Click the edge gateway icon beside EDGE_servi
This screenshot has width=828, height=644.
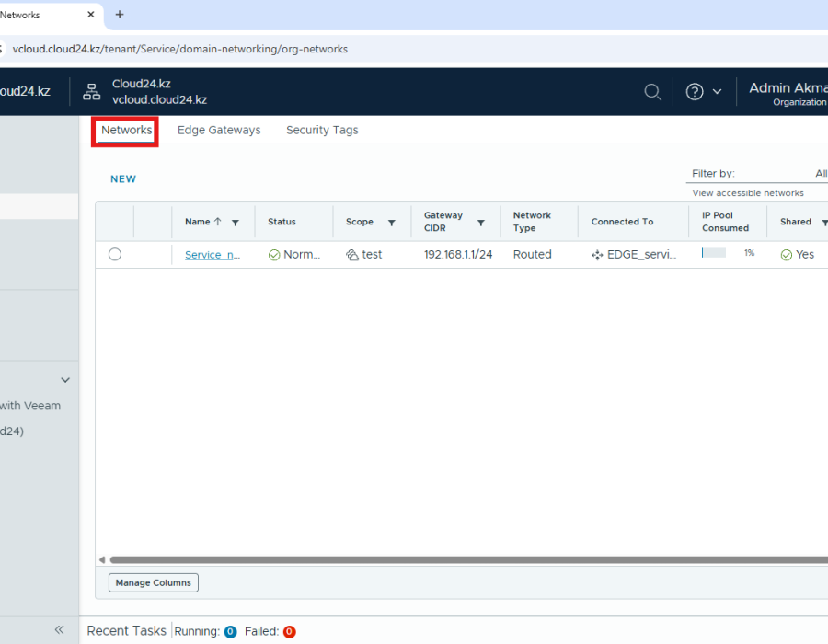[597, 255]
